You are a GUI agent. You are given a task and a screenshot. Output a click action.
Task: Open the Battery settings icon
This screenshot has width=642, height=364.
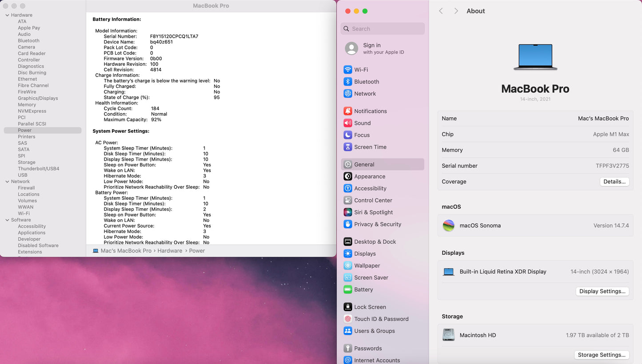(x=348, y=289)
